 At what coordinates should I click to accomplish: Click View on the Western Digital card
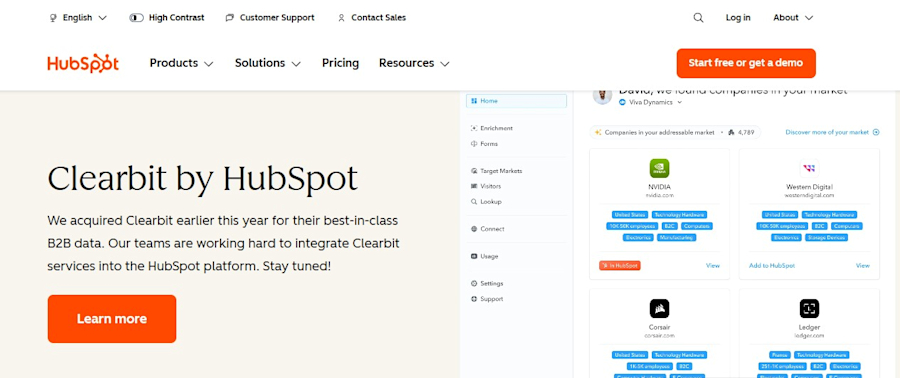pyautogui.click(x=863, y=266)
